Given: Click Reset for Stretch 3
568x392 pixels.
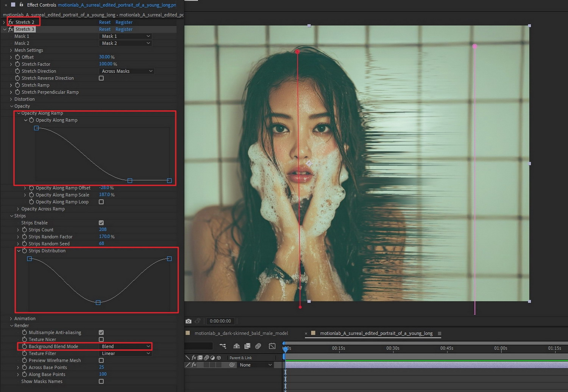Looking at the screenshot, I should (105, 29).
